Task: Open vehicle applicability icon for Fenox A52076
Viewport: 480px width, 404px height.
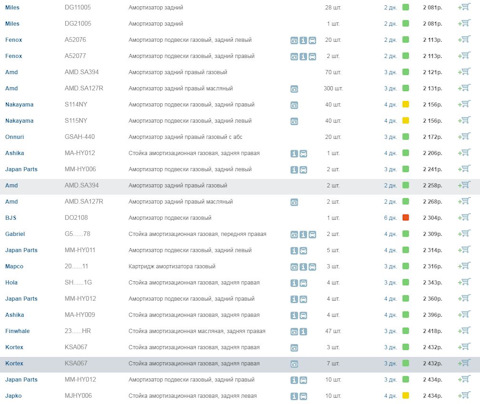Action: coord(312,40)
